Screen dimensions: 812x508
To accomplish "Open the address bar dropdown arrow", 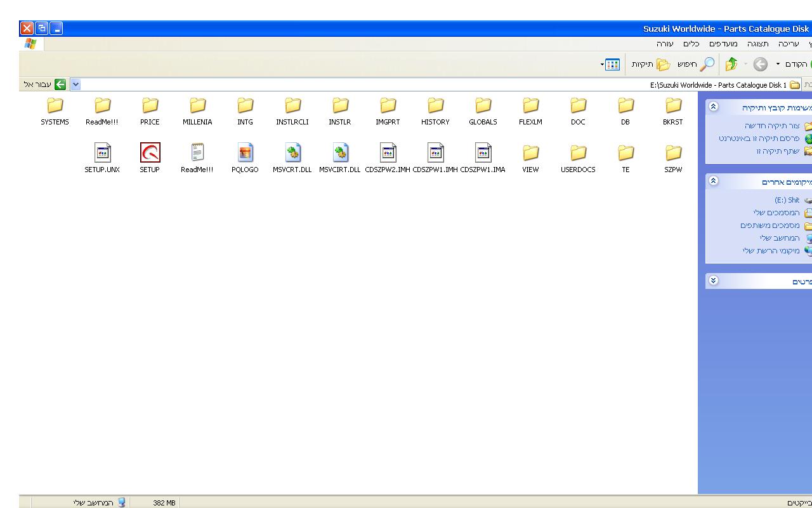I will point(75,84).
